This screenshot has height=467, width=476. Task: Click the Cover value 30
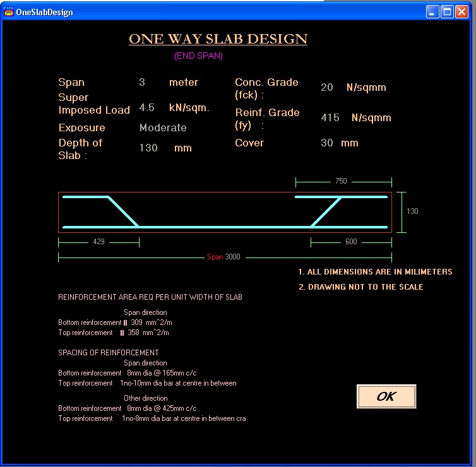point(327,143)
